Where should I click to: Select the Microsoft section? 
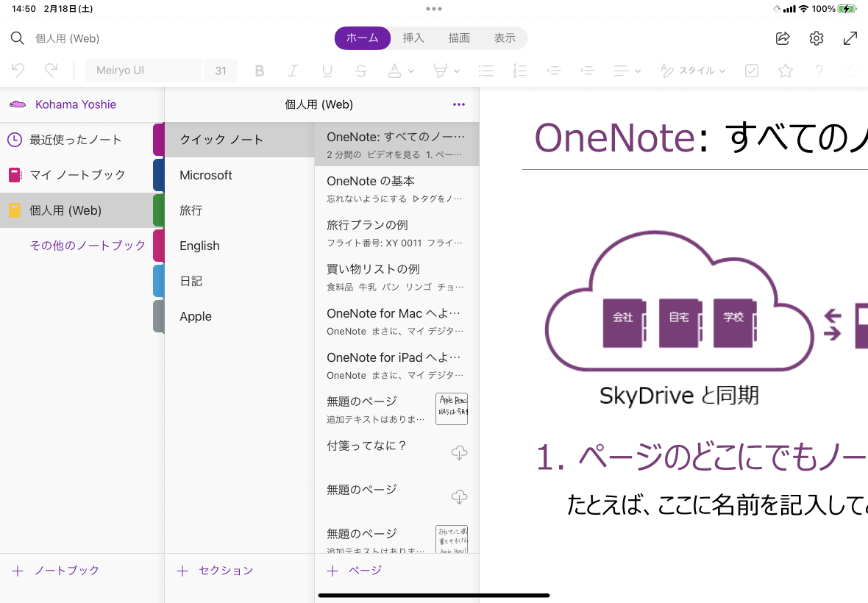tap(239, 175)
